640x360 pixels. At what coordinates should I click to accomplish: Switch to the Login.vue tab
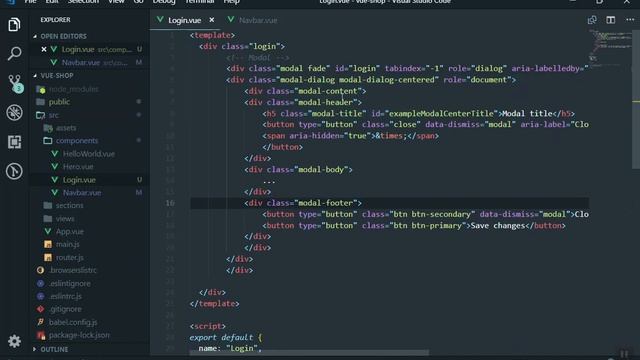point(185,20)
